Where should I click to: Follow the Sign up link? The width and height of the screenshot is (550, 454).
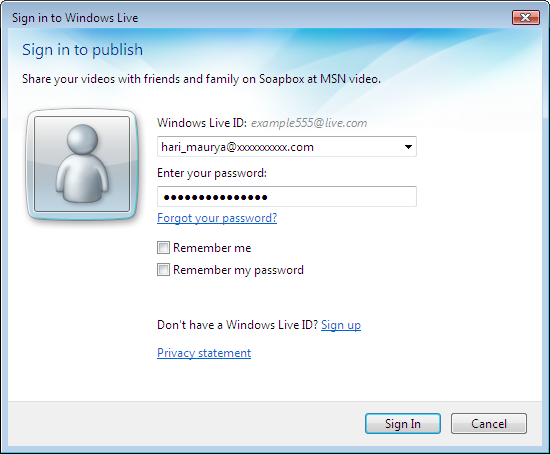click(x=341, y=325)
